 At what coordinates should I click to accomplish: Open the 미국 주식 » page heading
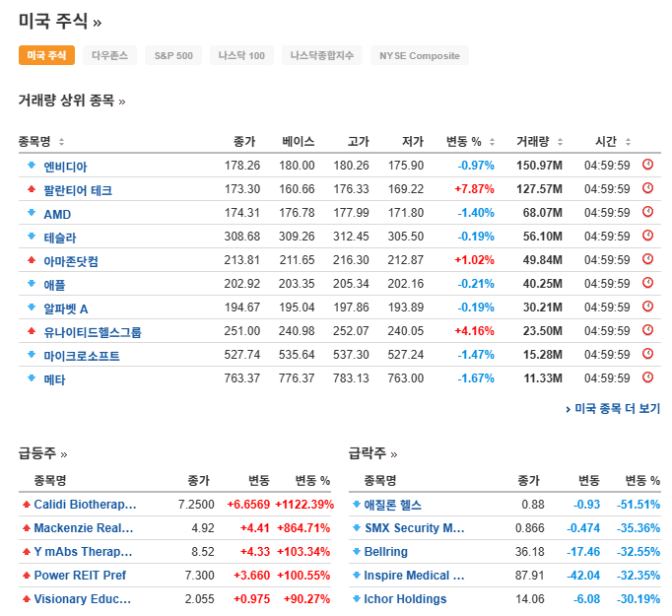coord(60,21)
